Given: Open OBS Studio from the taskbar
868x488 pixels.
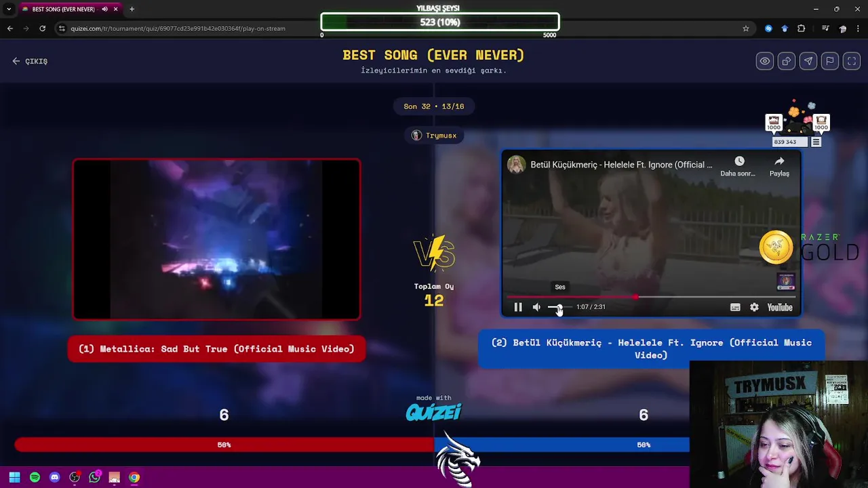Looking at the screenshot, I should 75,477.
